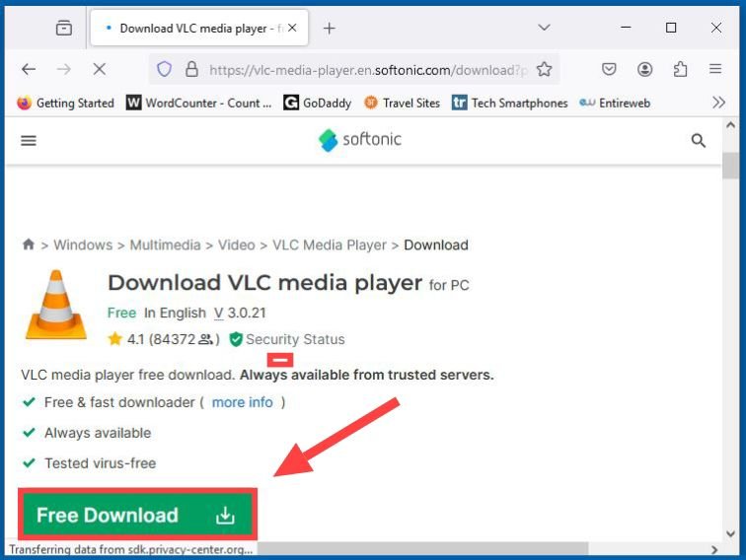Navigate to VLC Media Player breadcrumb

click(330, 245)
